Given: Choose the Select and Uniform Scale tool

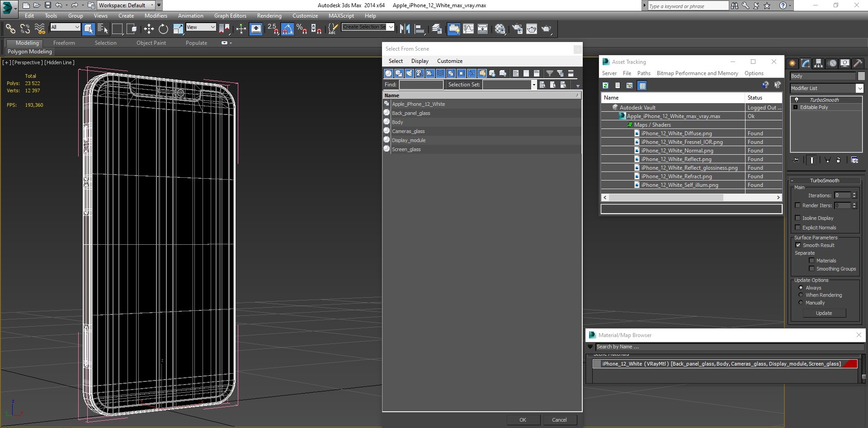Looking at the screenshot, I should [178, 29].
